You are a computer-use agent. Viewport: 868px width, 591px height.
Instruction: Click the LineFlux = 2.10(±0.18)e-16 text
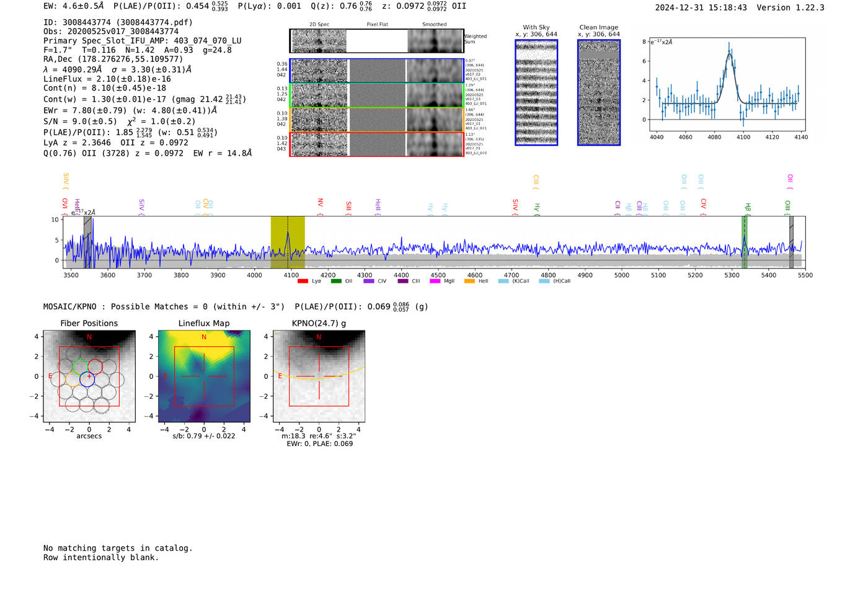click(x=107, y=79)
